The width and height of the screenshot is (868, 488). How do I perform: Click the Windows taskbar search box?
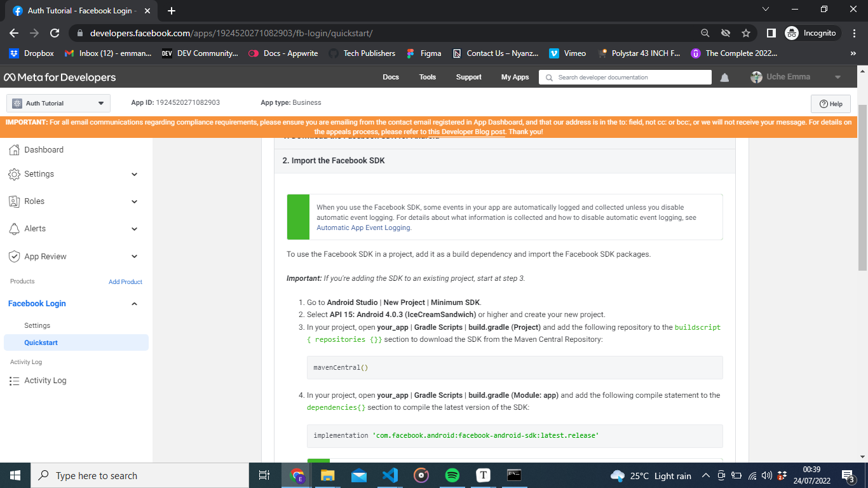pos(140,475)
